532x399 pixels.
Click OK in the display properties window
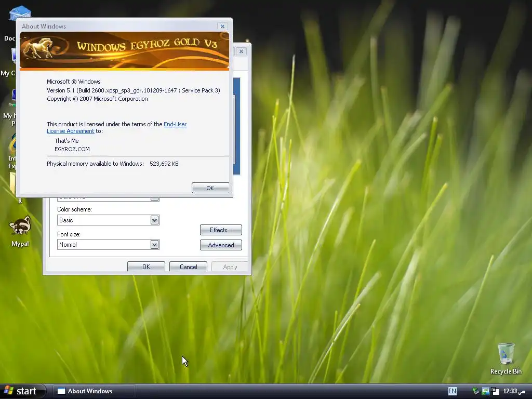pyautogui.click(x=146, y=267)
